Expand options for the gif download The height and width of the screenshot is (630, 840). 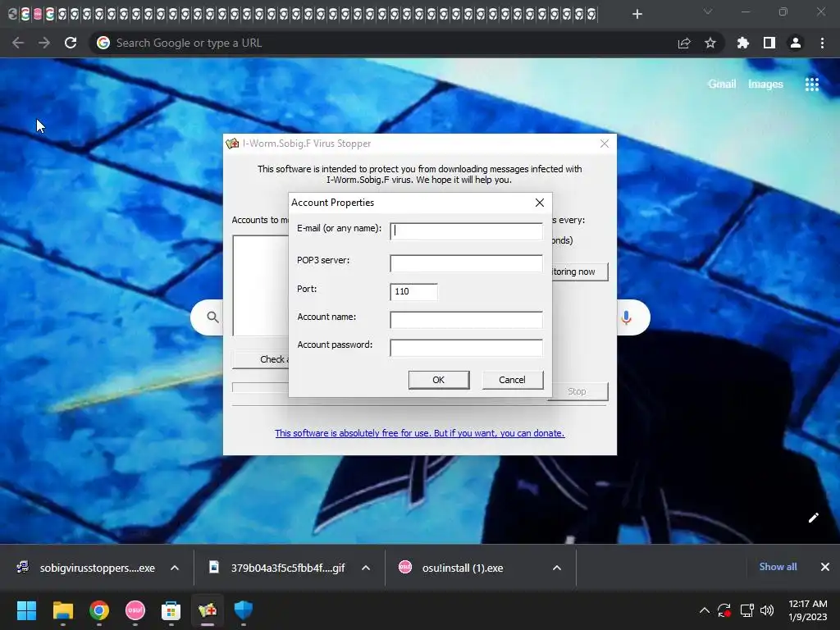(x=366, y=568)
